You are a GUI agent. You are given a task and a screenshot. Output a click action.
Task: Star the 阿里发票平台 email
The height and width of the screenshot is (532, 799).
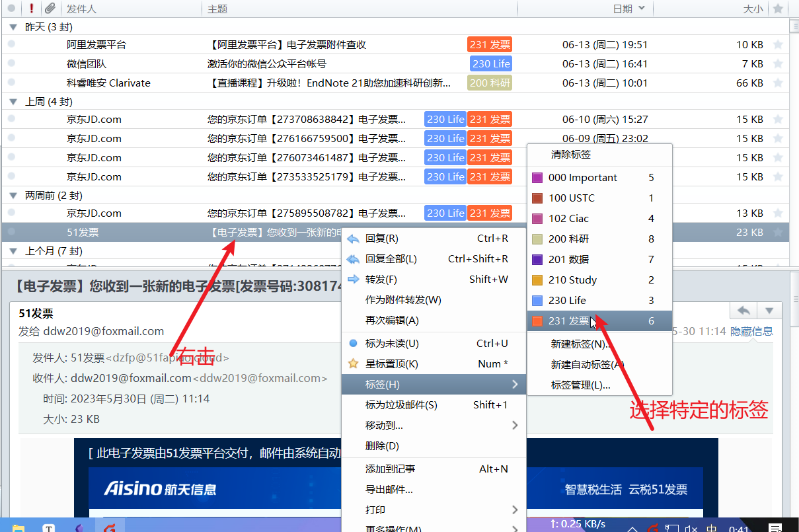(x=778, y=45)
